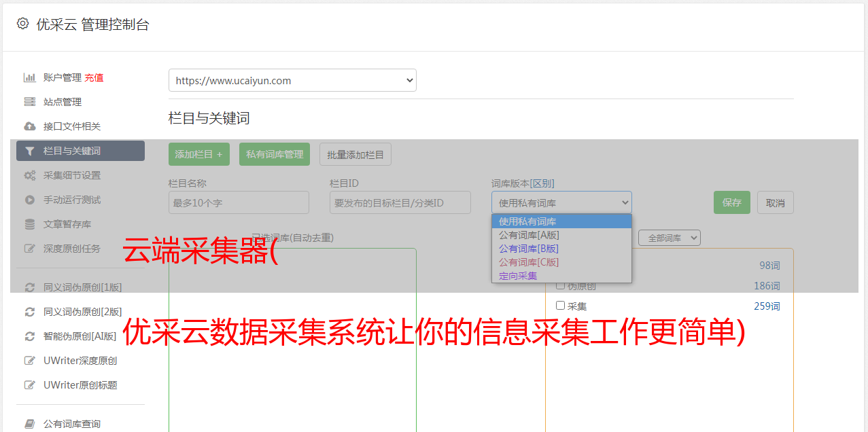Click the bar chart icon for 账户管理
The height and width of the screenshot is (432, 868).
[29, 77]
